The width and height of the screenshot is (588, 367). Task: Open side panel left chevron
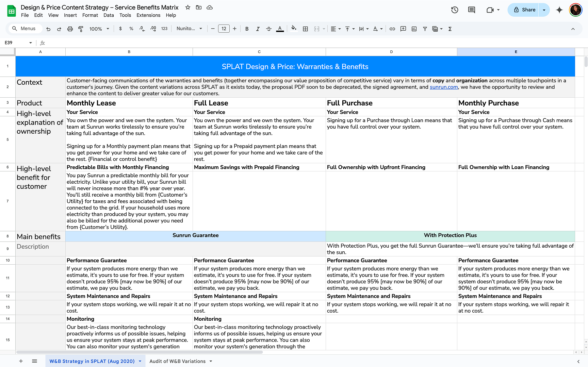click(578, 361)
